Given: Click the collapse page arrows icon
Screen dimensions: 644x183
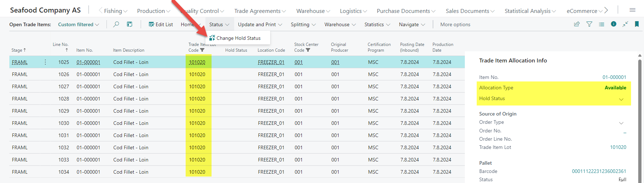Looking at the screenshot, I should [625, 24].
